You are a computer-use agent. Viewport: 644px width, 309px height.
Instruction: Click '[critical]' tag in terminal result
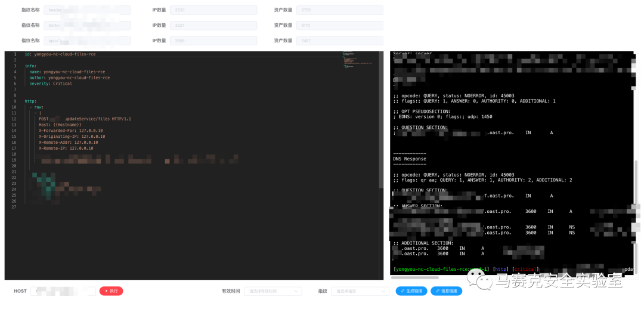pyautogui.click(x=525, y=269)
